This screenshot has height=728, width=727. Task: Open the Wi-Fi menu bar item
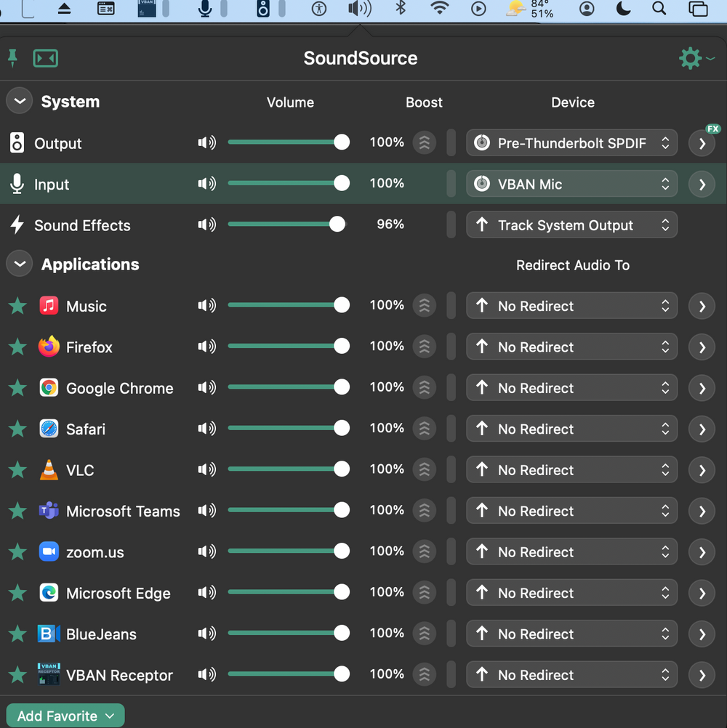coord(439,9)
